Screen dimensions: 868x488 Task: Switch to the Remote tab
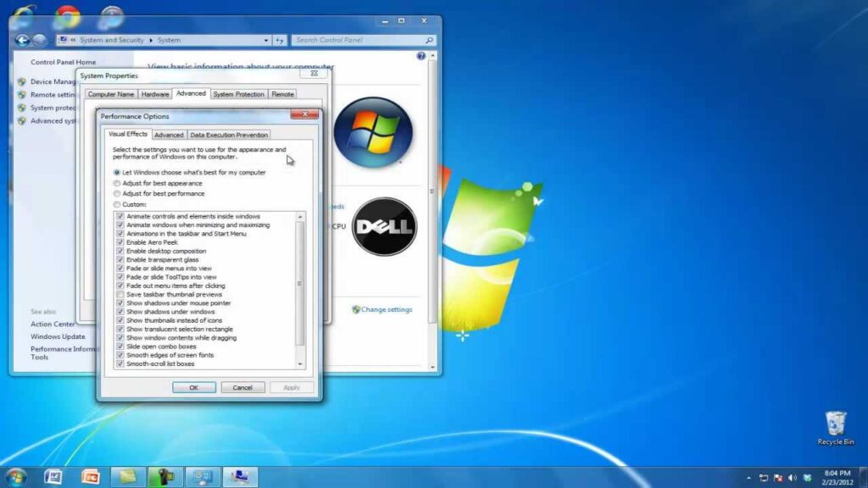[282, 94]
